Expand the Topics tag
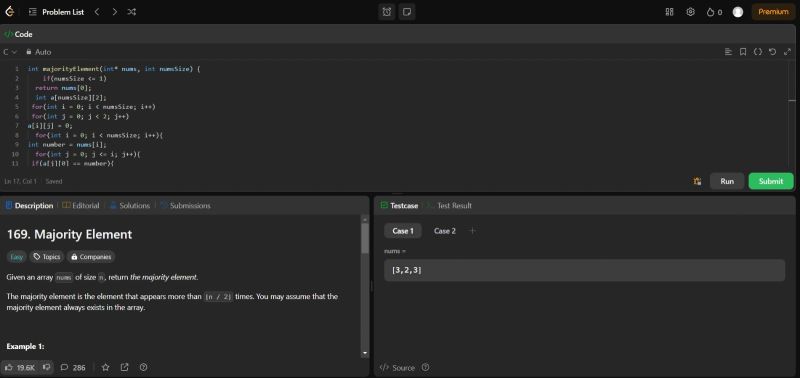Viewport: 800px width, 378px height. 46,257
